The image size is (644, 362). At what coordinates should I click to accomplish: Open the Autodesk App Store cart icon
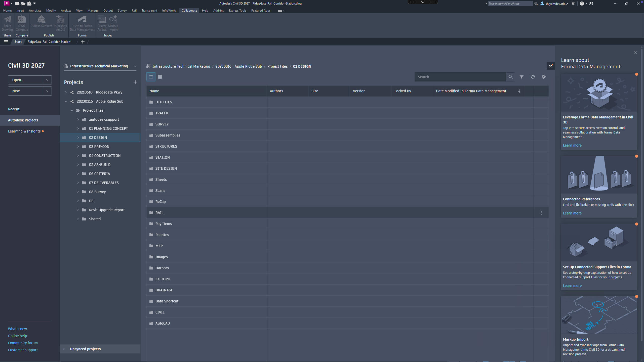click(x=573, y=4)
